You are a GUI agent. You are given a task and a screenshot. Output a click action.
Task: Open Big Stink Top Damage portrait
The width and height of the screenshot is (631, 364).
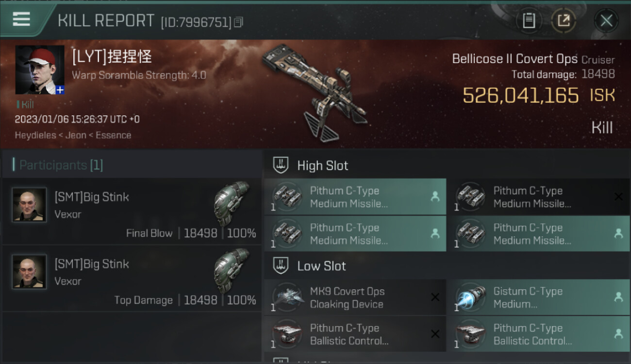point(29,272)
